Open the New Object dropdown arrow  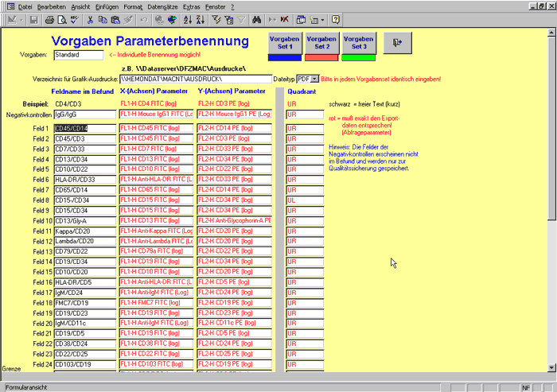[322, 20]
